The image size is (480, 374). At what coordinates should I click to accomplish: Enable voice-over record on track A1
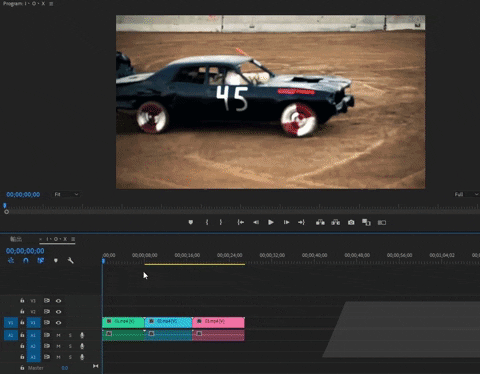tap(82, 335)
